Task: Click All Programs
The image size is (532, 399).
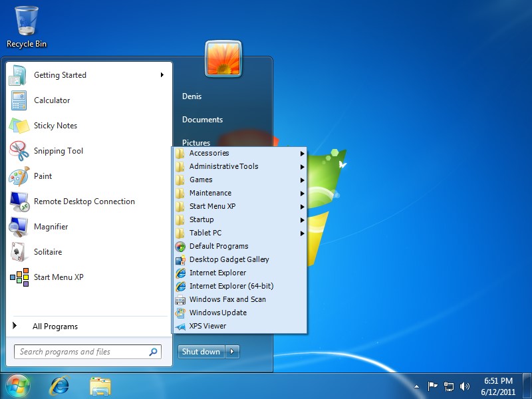Action: point(55,327)
